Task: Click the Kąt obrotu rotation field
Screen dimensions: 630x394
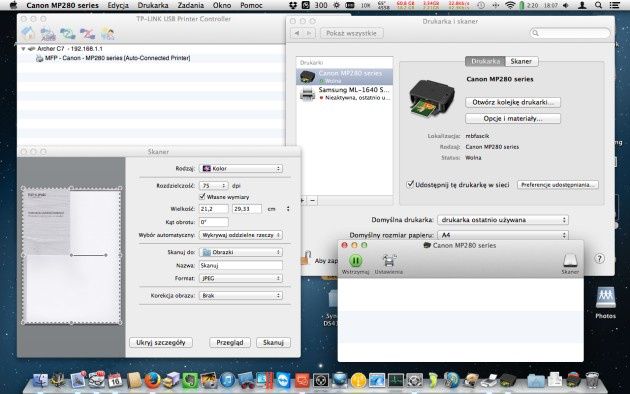Action: coord(214,222)
